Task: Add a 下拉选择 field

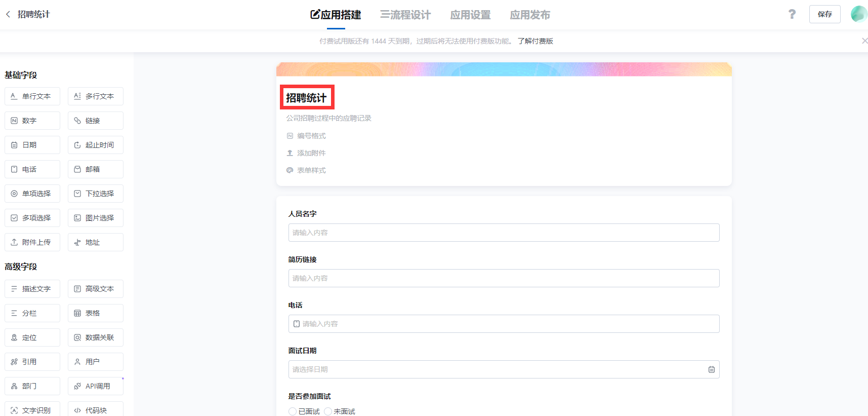Action: coord(96,194)
